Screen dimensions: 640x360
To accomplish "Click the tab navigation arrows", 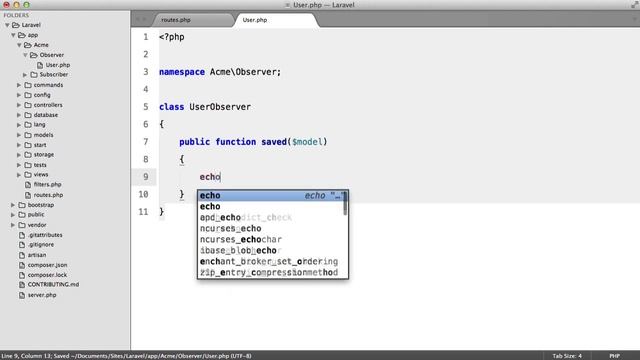I will [141, 20].
